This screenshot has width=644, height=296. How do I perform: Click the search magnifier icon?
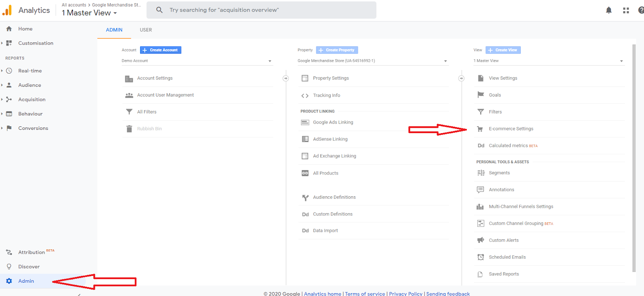click(x=159, y=10)
